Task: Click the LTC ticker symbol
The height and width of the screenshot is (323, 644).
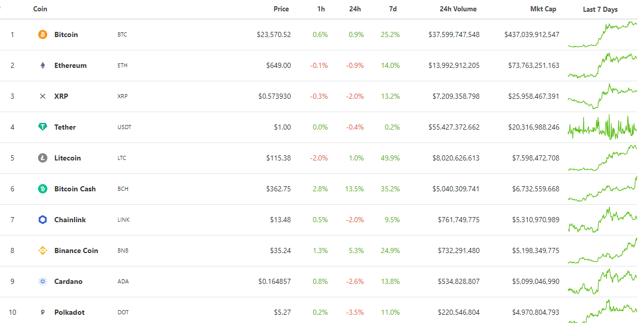Action: [122, 158]
